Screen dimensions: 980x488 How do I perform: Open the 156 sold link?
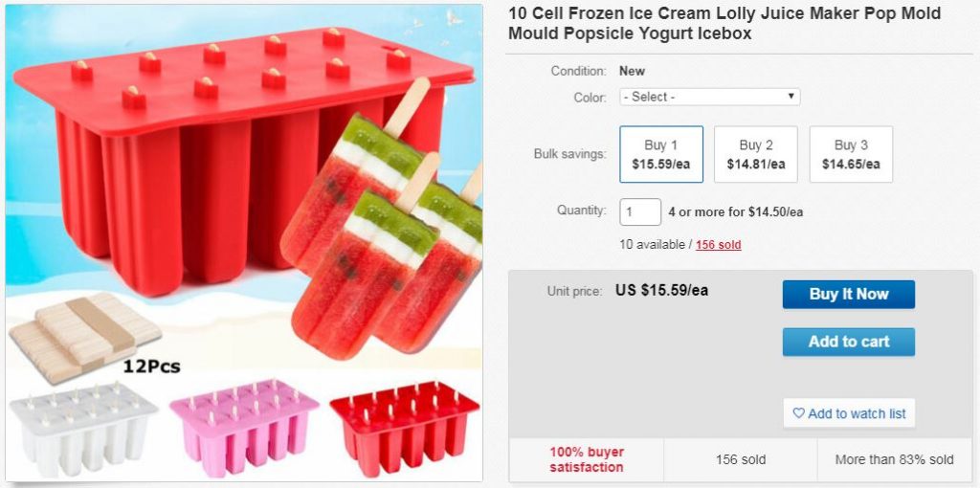pos(718,245)
